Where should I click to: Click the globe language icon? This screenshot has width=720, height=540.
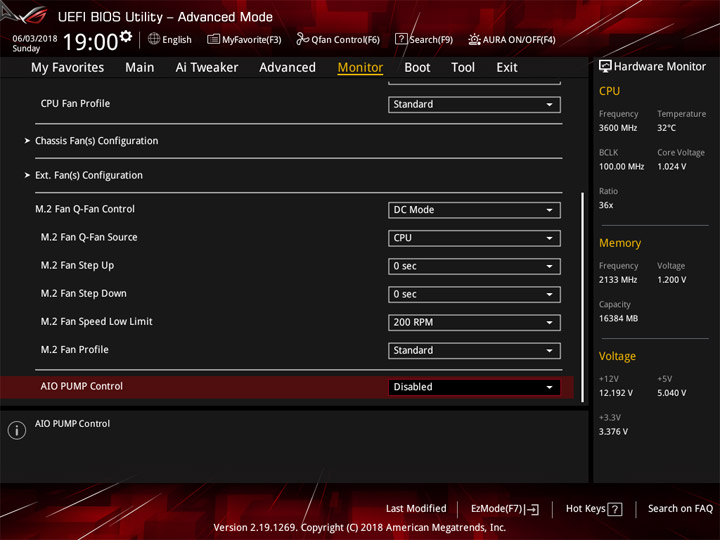[x=154, y=39]
